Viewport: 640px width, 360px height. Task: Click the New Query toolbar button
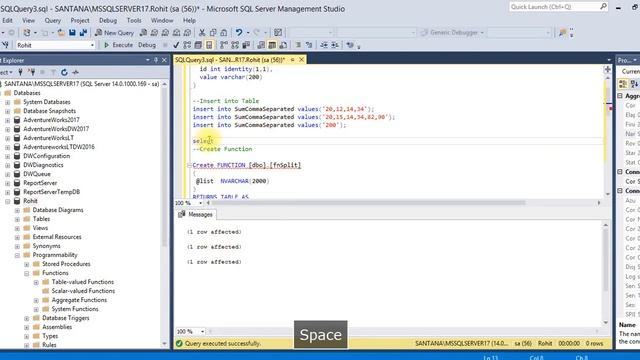114,33
